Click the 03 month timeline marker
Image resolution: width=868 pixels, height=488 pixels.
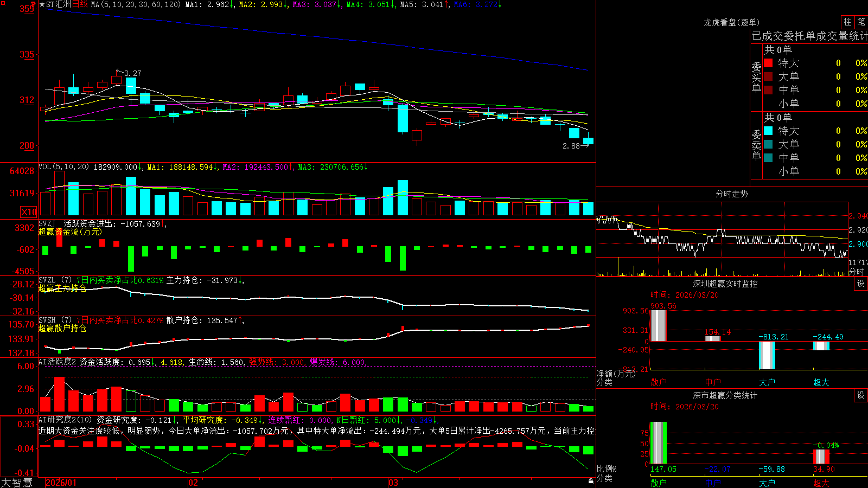click(393, 483)
